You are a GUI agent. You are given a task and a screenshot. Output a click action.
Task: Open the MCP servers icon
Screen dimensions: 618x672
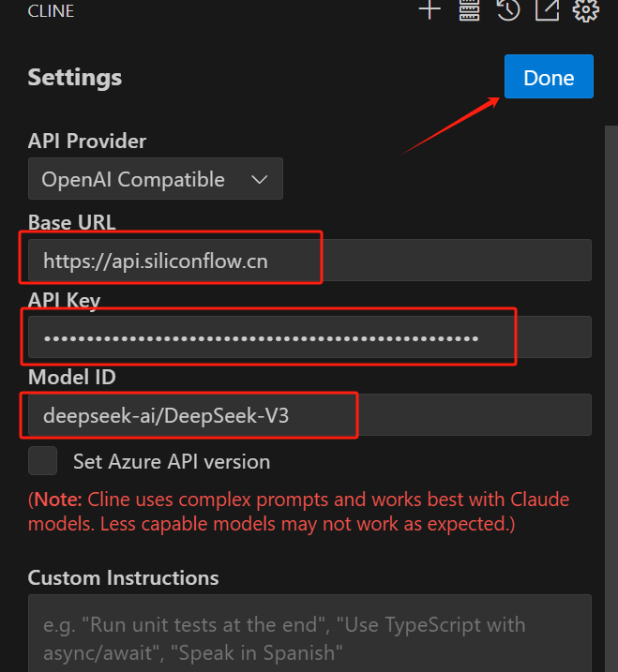469,10
